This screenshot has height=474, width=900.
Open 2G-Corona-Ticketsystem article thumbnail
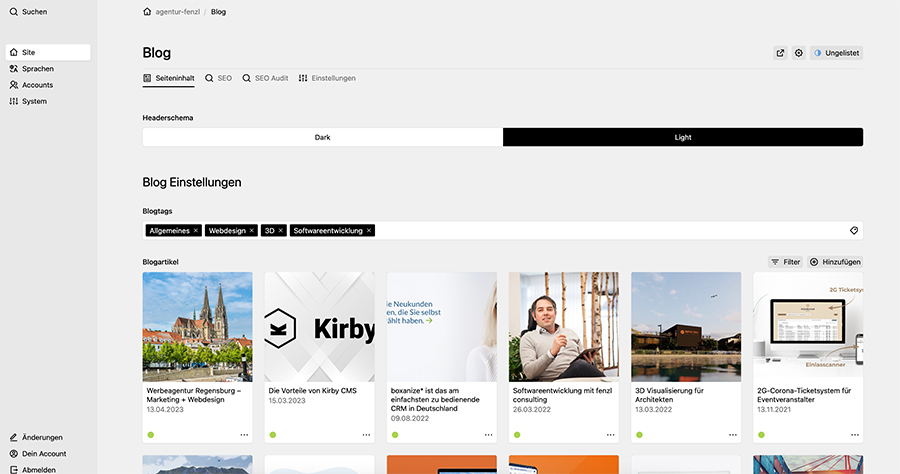pyautogui.click(x=808, y=327)
